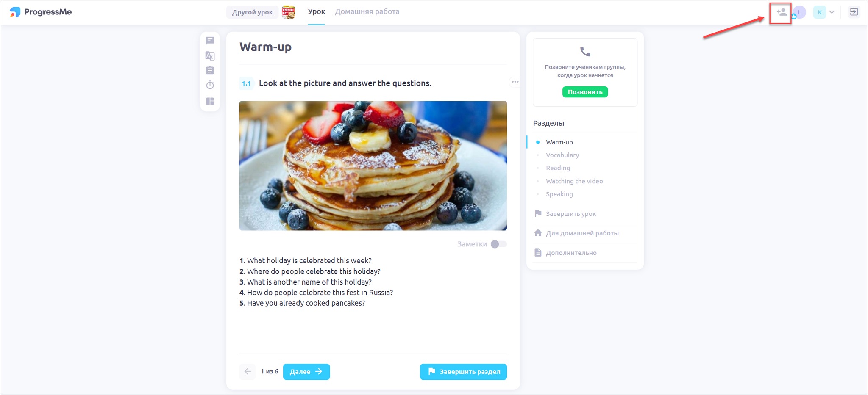Open the translator tool icon
868x395 pixels.
(210, 56)
